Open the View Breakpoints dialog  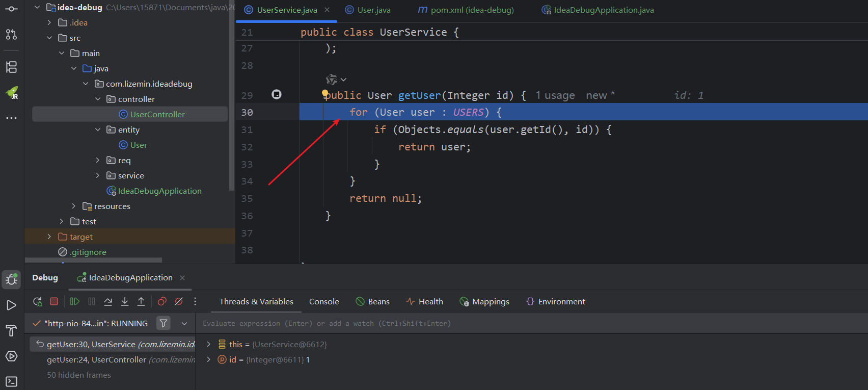162,301
